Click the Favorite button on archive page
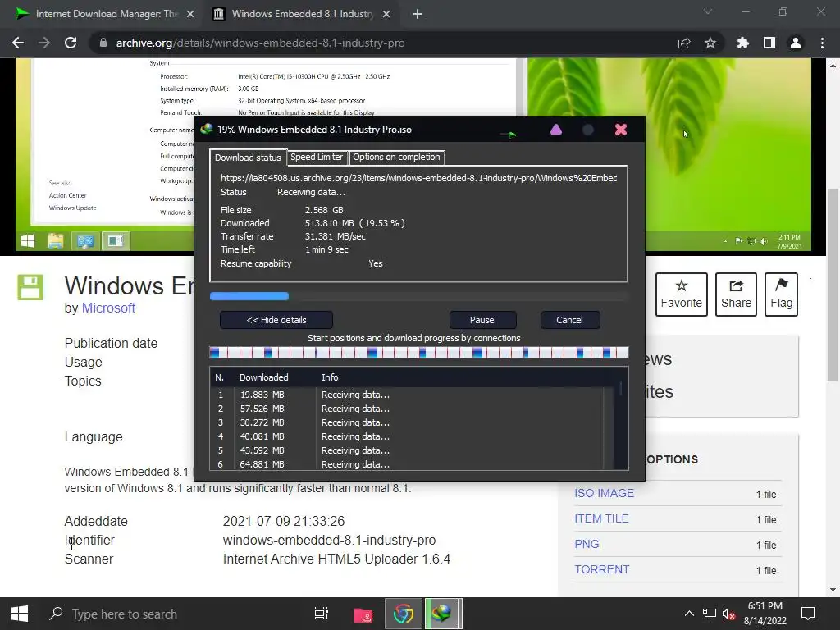The image size is (840, 630). tap(682, 294)
